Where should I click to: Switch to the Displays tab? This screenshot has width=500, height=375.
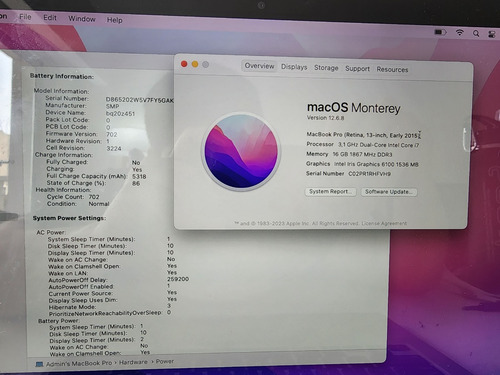[294, 67]
